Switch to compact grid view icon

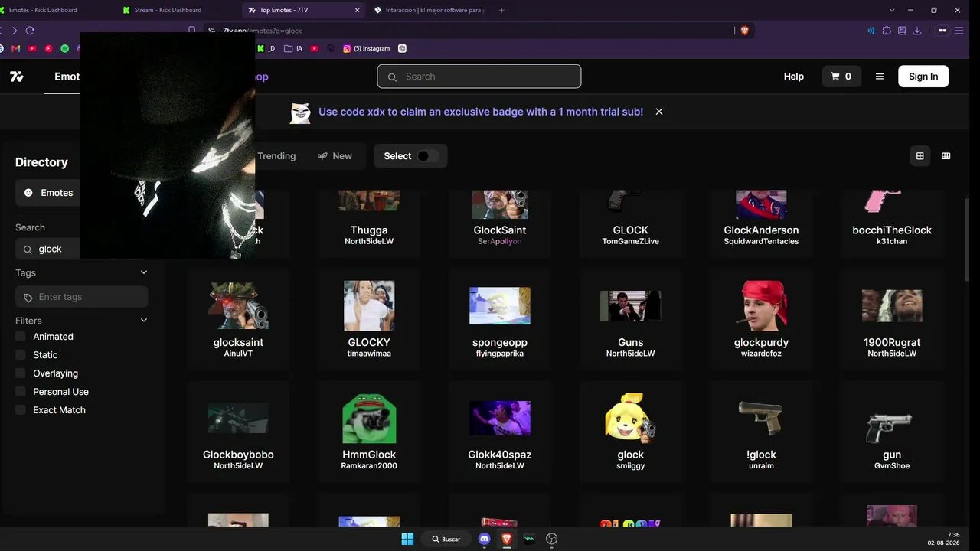click(x=946, y=156)
